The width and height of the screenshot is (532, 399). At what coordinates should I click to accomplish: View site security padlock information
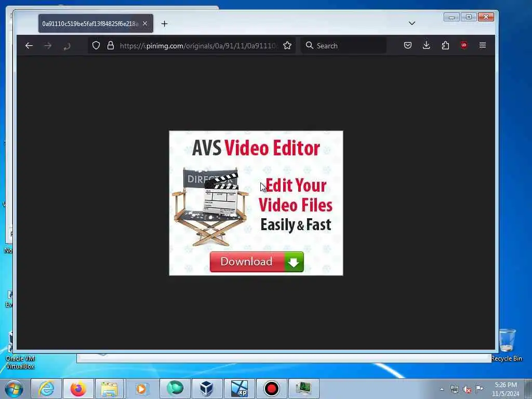pos(111,46)
